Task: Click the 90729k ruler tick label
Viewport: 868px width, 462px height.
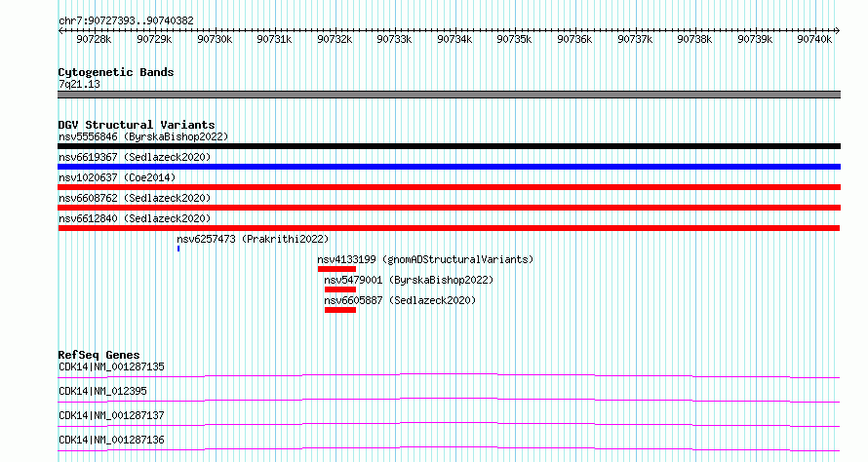Action: point(154,39)
